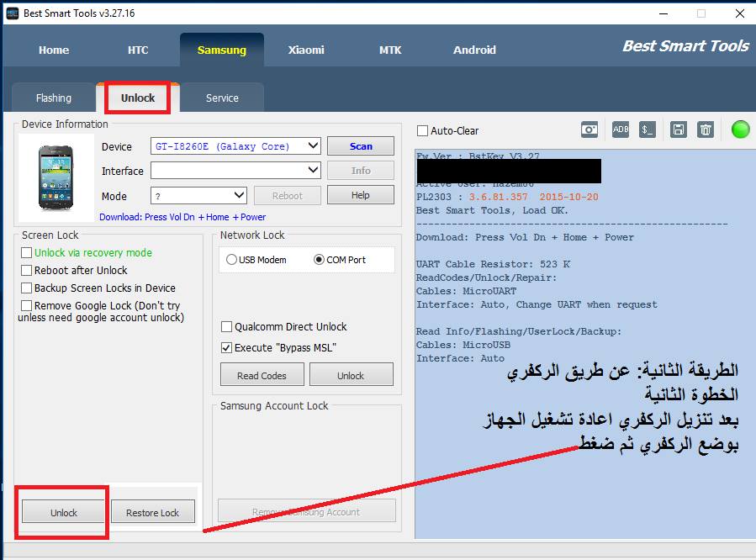756x560 pixels.
Task: Open the Xiaomi tab
Action: (306, 50)
